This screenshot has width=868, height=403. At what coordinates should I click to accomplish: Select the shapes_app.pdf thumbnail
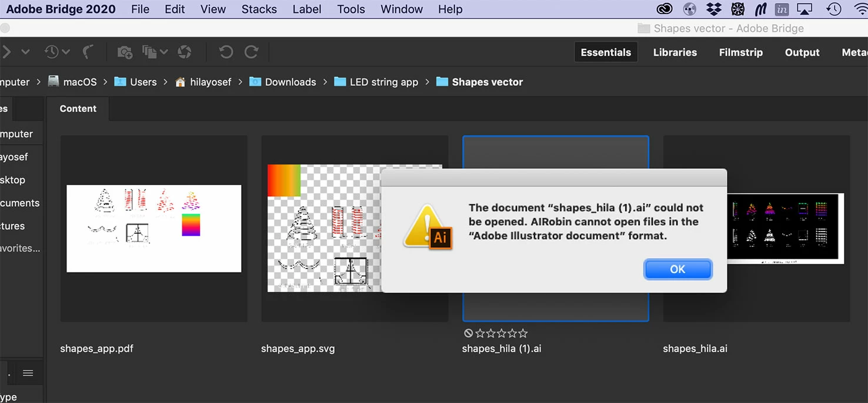coord(154,229)
